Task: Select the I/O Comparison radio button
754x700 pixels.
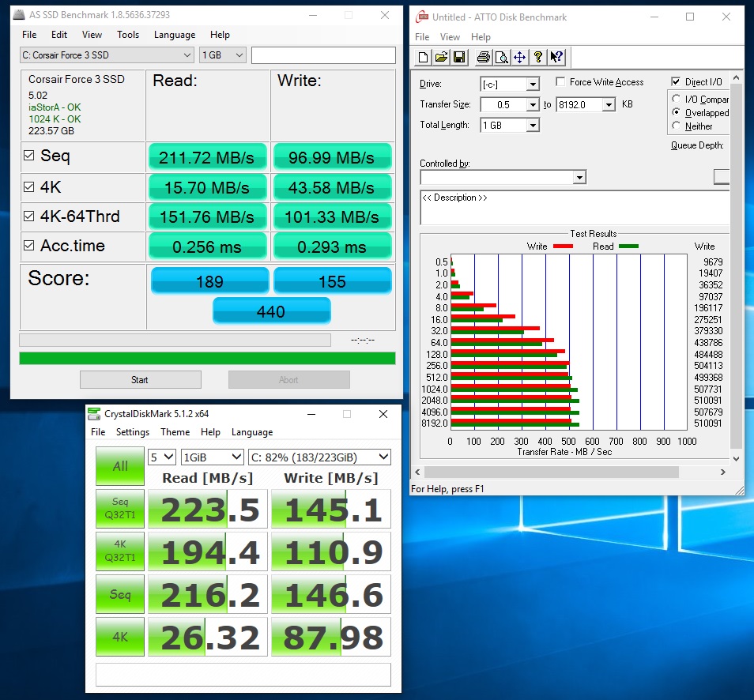Action: (676, 99)
